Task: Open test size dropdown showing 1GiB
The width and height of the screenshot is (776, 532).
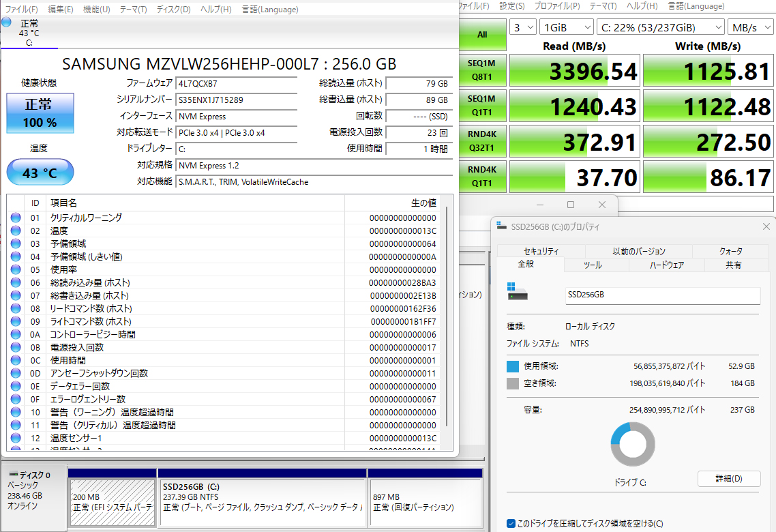Action: click(x=566, y=28)
